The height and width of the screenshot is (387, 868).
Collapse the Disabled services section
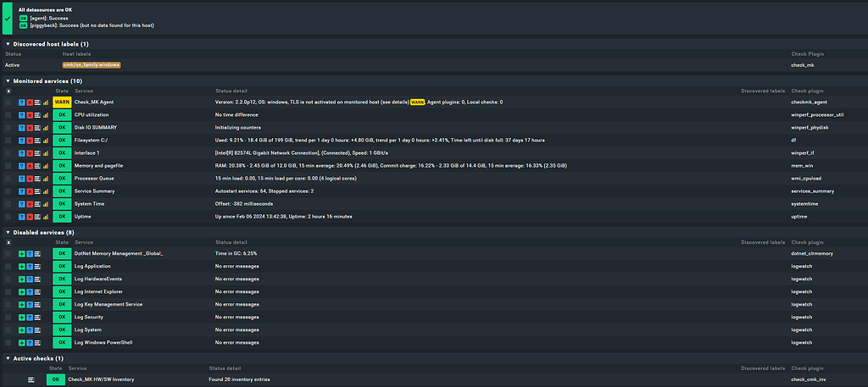coord(8,232)
